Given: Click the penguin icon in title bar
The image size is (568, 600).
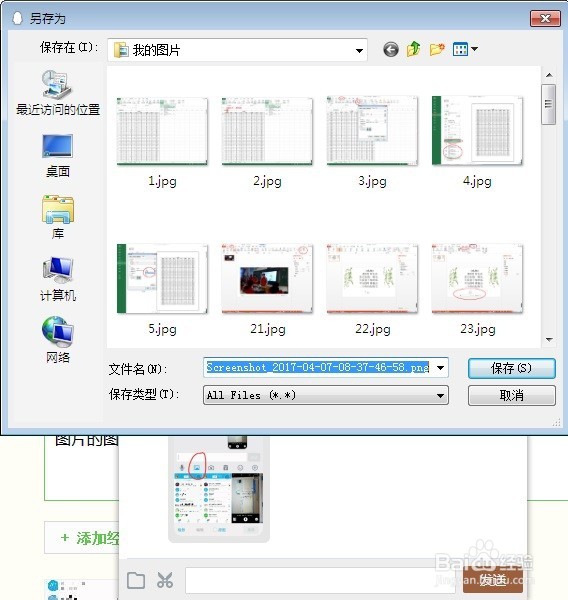Looking at the screenshot, I should 17,18.
